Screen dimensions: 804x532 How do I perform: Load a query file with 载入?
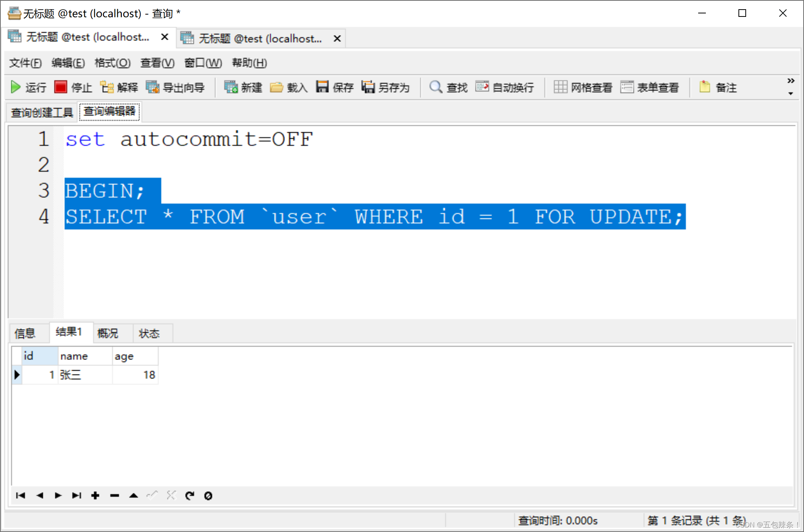tap(289, 87)
